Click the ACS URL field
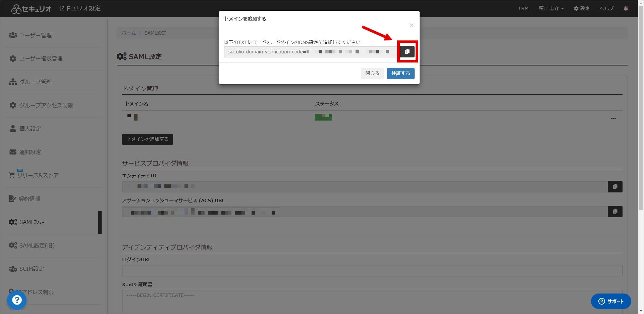 coord(365,212)
